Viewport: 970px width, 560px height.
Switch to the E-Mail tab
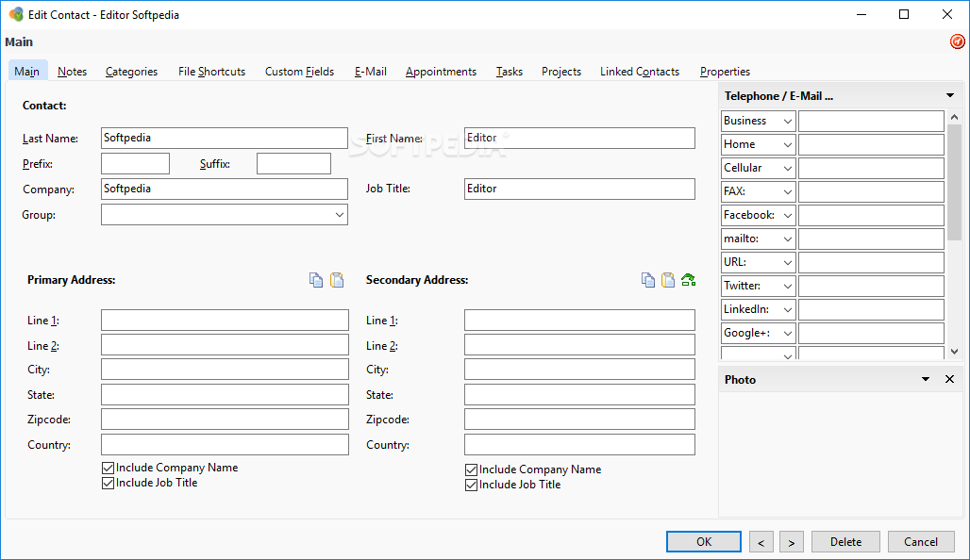[x=371, y=72]
